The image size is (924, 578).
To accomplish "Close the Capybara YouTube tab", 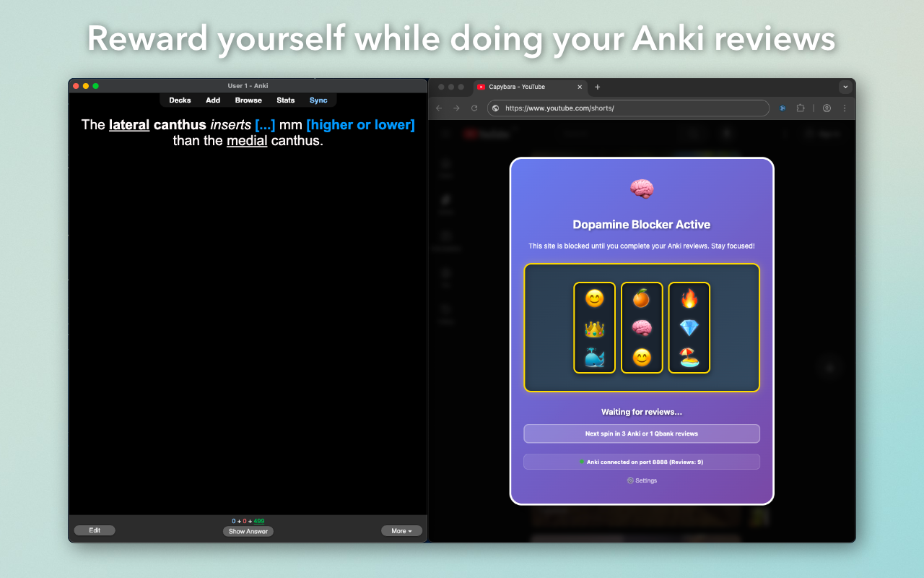I will coord(579,87).
